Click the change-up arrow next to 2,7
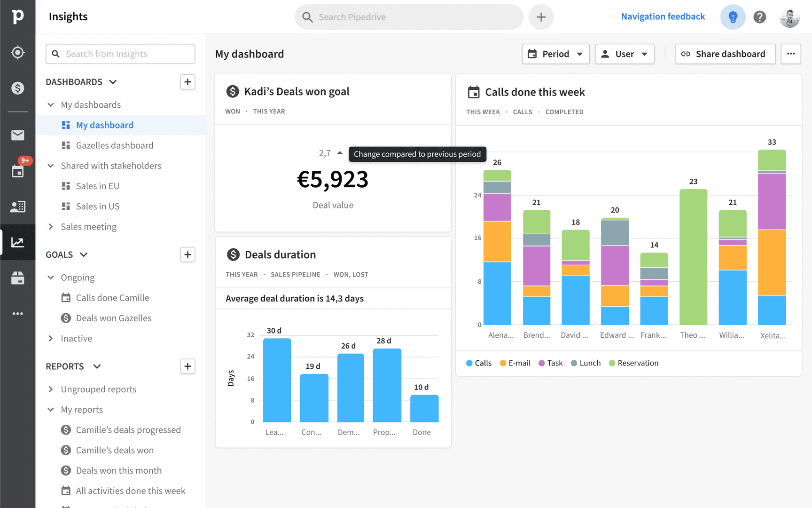 click(x=340, y=153)
